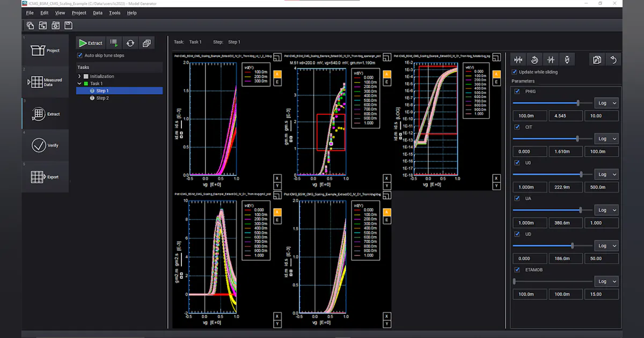
Task: Open the Data menu
Action: click(98, 13)
